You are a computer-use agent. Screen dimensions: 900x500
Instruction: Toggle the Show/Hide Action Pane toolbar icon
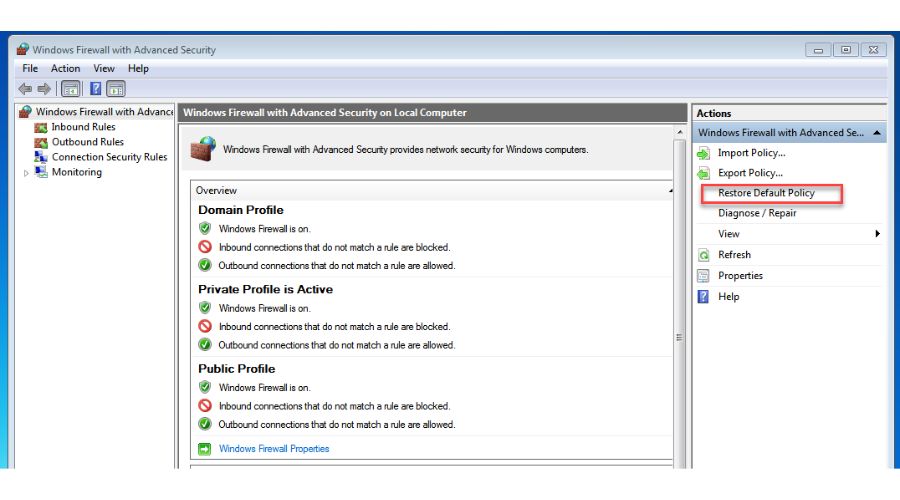tap(115, 89)
